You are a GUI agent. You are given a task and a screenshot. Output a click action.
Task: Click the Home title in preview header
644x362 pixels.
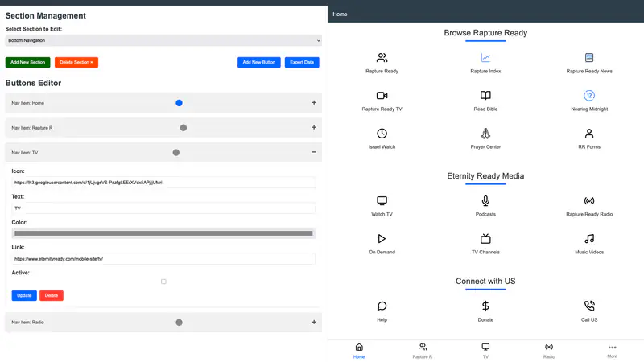coord(340,14)
